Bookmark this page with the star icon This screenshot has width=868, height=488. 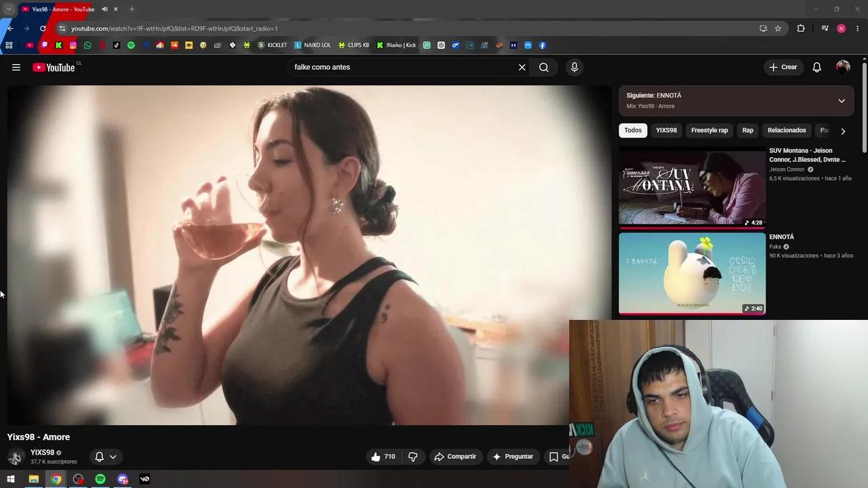[x=778, y=28]
